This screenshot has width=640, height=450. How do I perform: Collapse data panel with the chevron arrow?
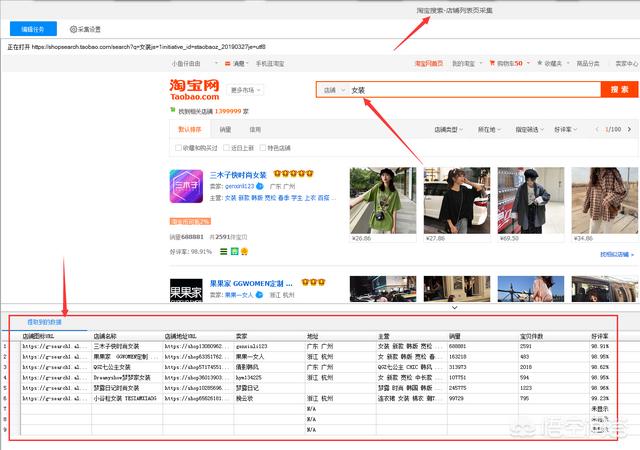tap(455, 307)
